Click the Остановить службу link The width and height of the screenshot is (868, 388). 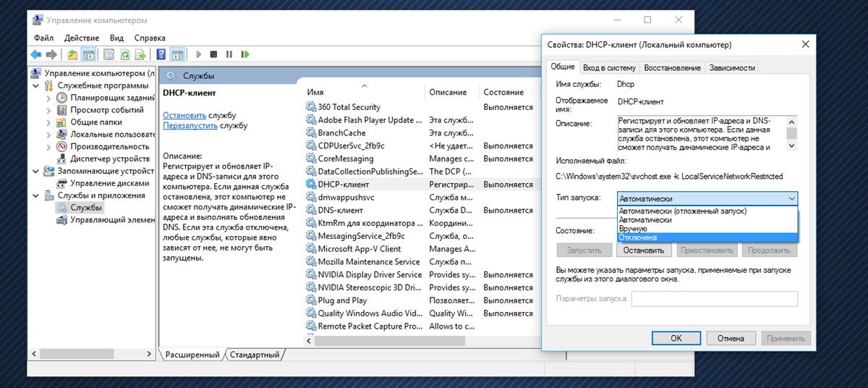[x=184, y=115]
